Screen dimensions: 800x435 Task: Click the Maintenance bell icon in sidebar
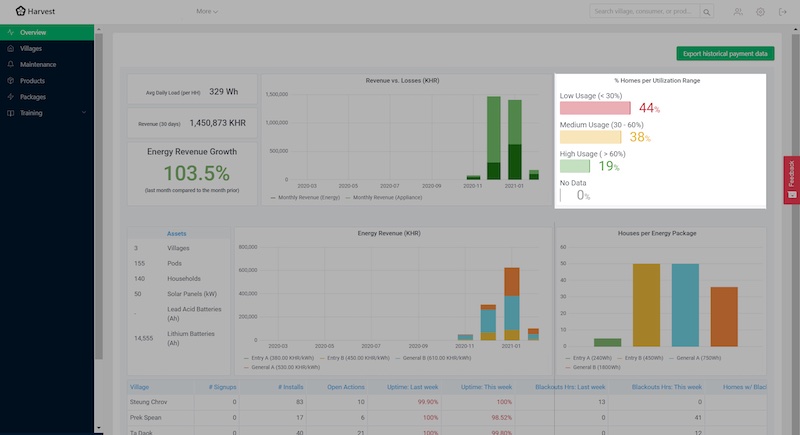point(10,64)
